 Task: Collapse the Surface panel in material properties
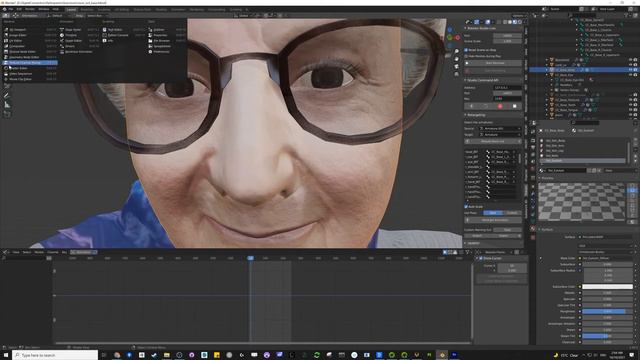click(540, 230)
